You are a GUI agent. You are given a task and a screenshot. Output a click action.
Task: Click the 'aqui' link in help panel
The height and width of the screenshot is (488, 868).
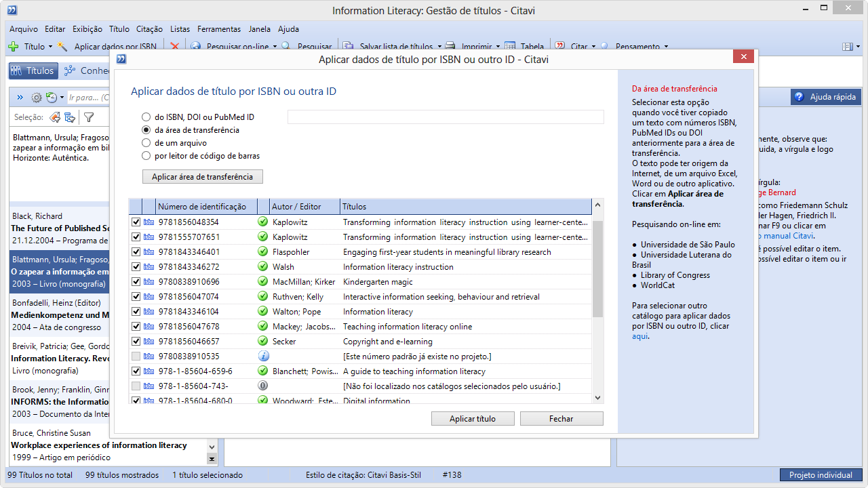coord(640,336)
